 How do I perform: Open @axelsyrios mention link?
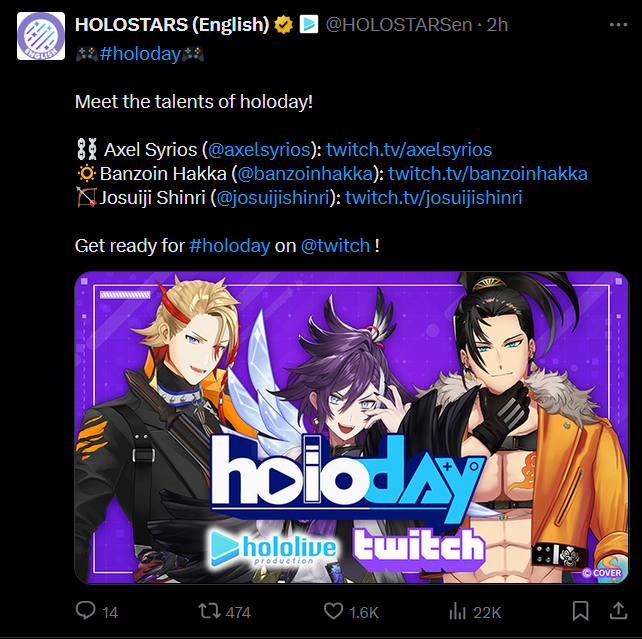[259, 149]
